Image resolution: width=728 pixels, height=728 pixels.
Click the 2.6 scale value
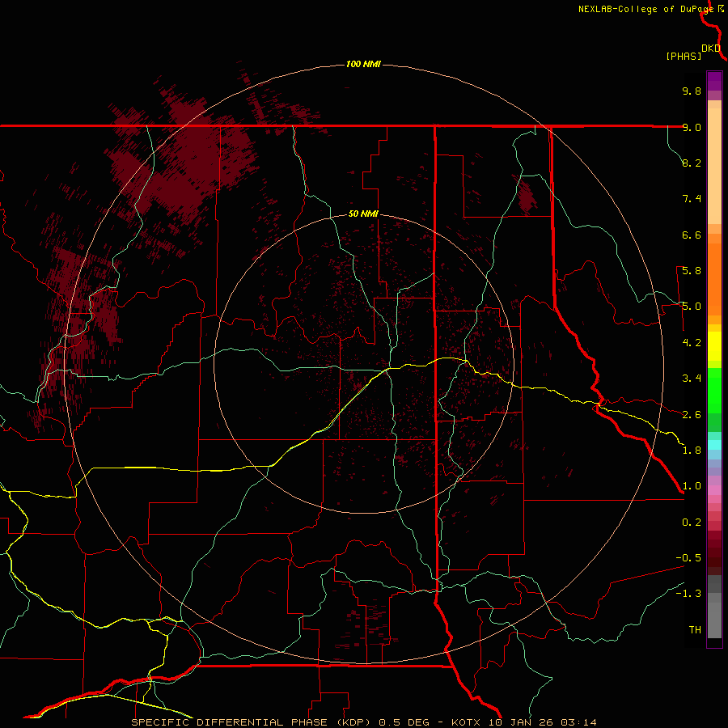tap(692, 415)
